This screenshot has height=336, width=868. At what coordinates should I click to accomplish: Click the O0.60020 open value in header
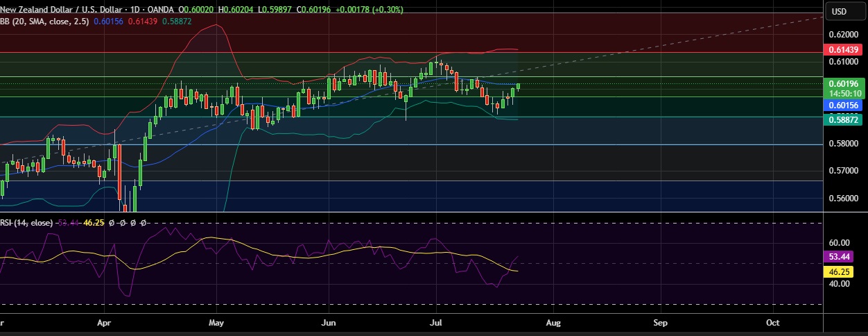[x=196, y=10]
